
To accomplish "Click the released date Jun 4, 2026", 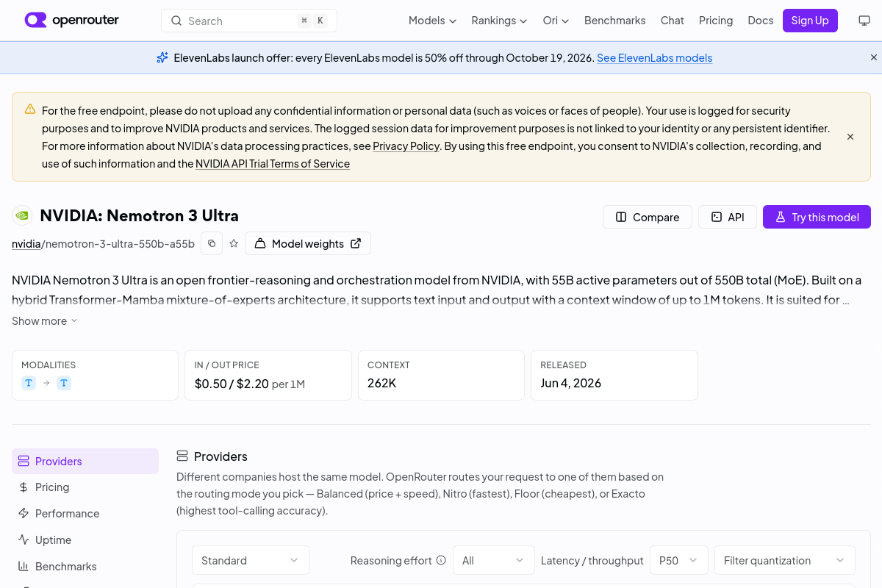I will pos(570,383).
